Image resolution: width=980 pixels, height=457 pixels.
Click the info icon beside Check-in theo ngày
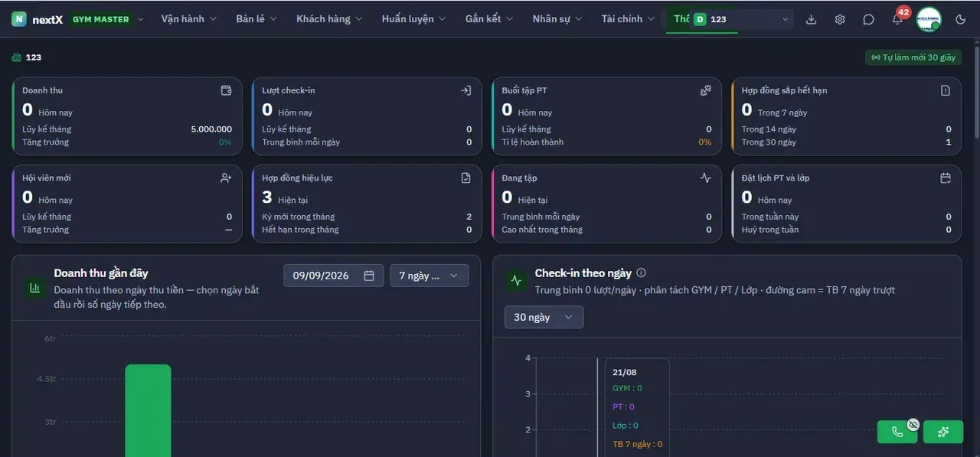pos(642,273)
